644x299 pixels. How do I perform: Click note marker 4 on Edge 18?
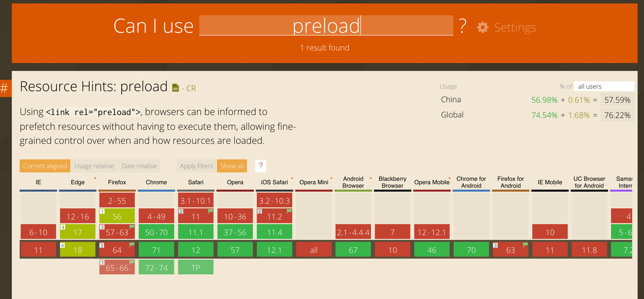tap(62, 245)
